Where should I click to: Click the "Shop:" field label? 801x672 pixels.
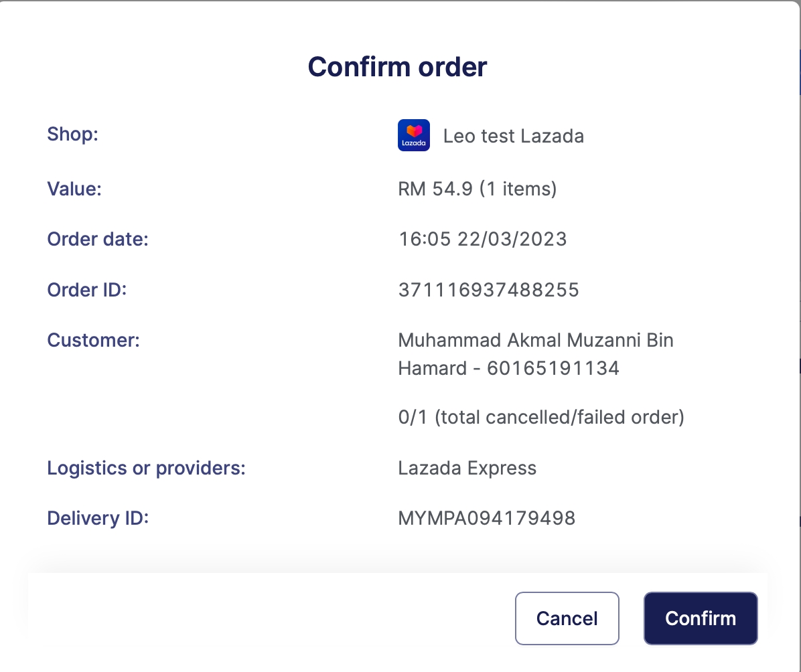[x=72, y=134]
